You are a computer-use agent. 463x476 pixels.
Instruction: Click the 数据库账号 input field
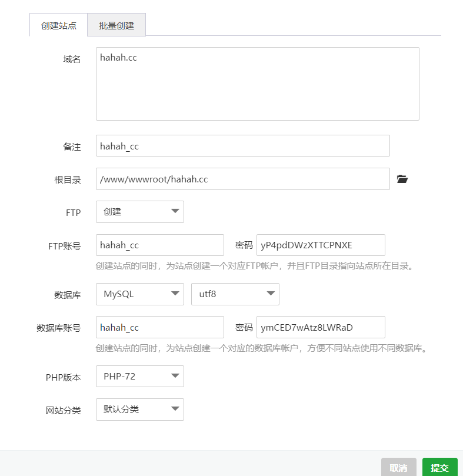[x=160, y=327]
